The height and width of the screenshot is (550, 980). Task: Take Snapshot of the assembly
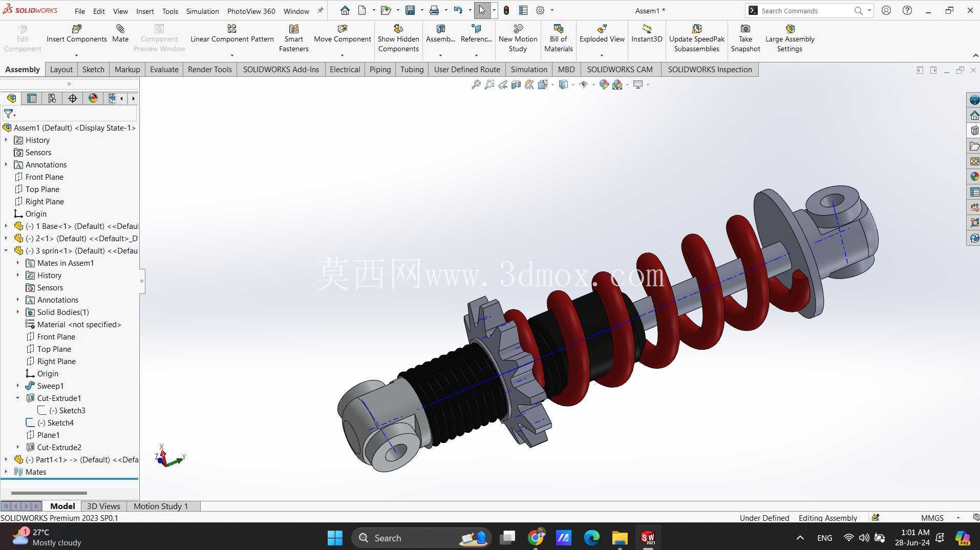[x=745, y=38]
